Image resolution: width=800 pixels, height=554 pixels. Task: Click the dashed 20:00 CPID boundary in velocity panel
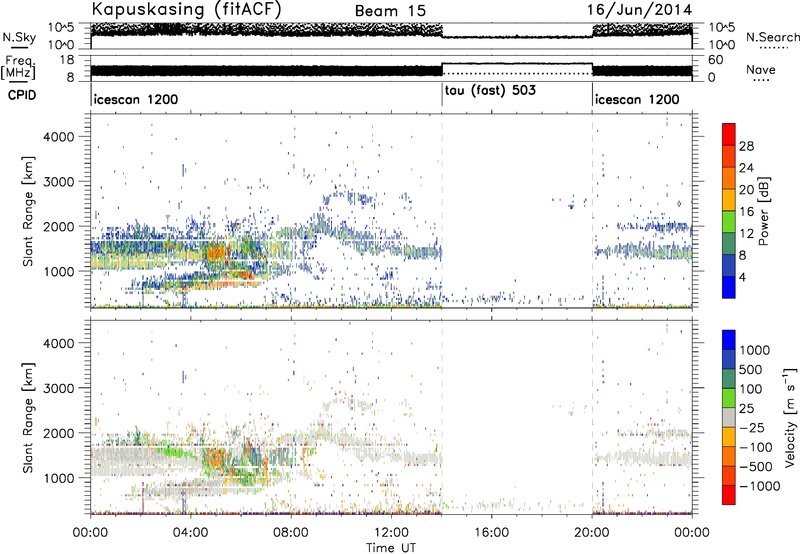click(592, 417)
